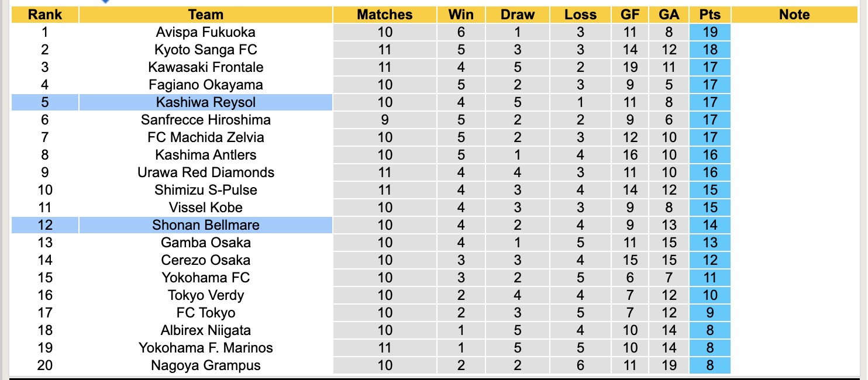Open the Shonan Bellmare team row
Image resolution: width=868 pixels, height=380 pixels.
206,225
